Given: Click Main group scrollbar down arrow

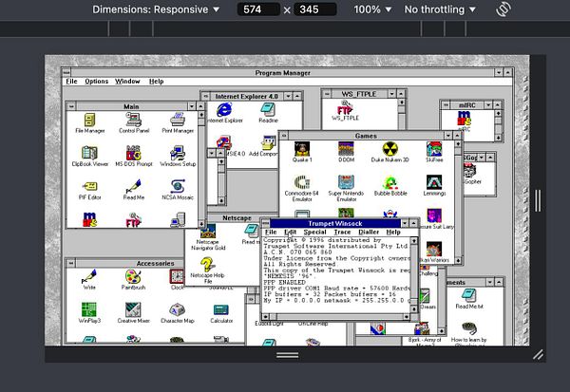Looking at the screenshot, I should (201, 223).
